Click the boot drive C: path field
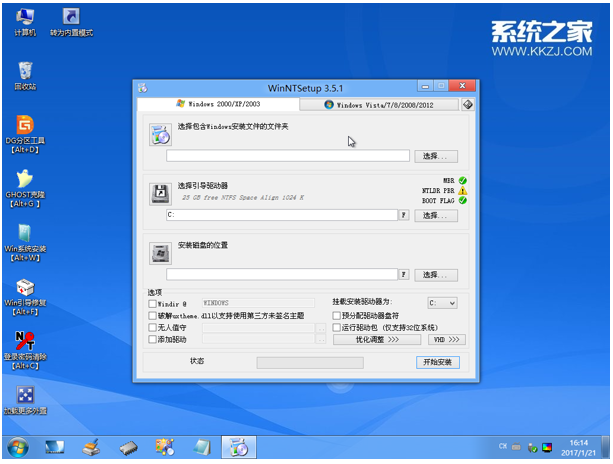613x464 pixels. tap(282, 215)
